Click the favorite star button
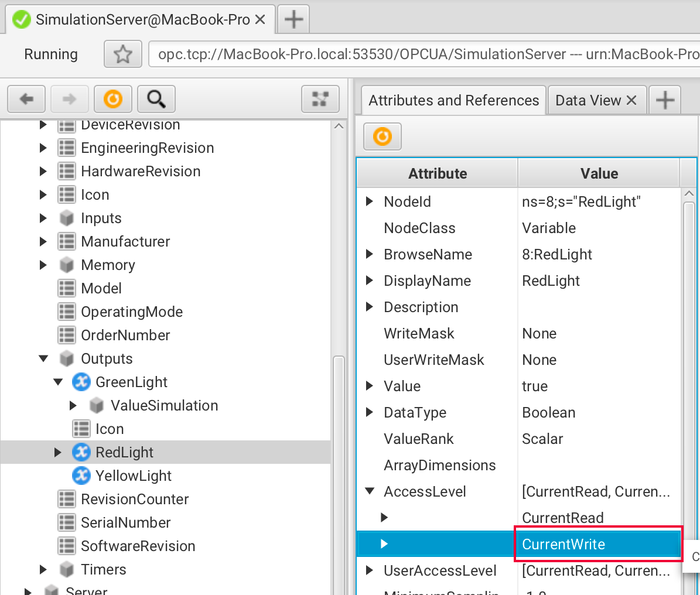 [x=123, y=54]
